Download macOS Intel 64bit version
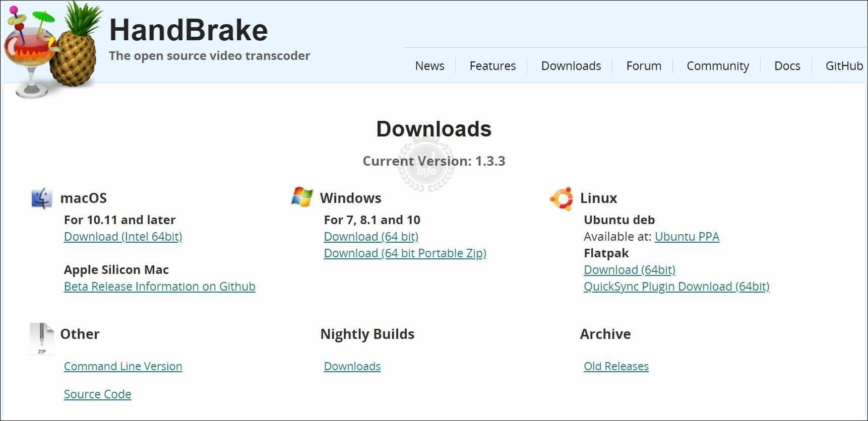Screen dimensions: 868x421 click(123, 237)
